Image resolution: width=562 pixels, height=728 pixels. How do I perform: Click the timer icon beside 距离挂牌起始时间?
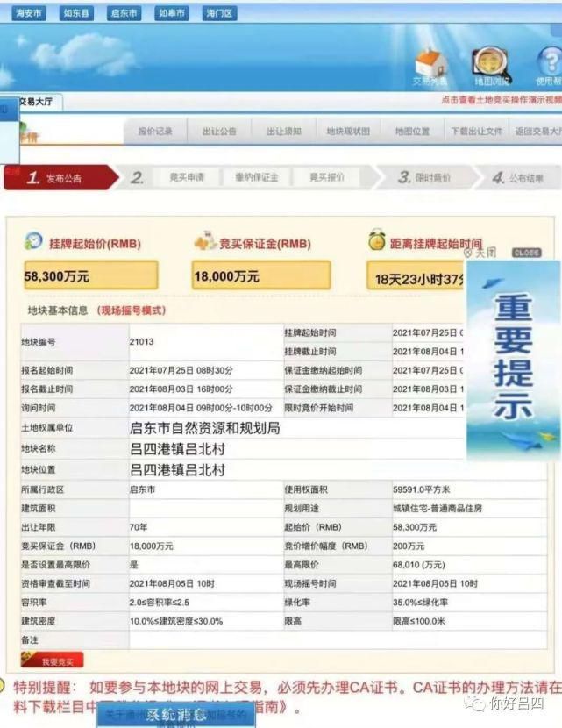tap(377, 239)
